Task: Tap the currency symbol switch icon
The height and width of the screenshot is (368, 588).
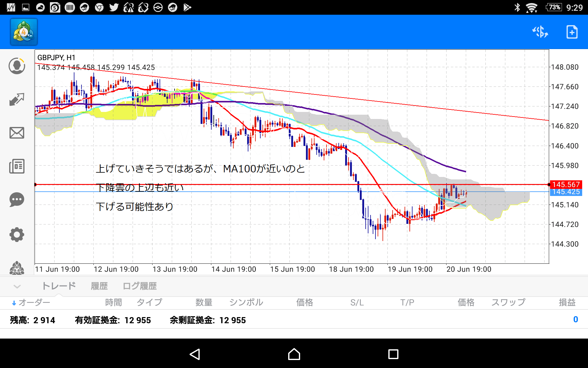Action: 540,32
